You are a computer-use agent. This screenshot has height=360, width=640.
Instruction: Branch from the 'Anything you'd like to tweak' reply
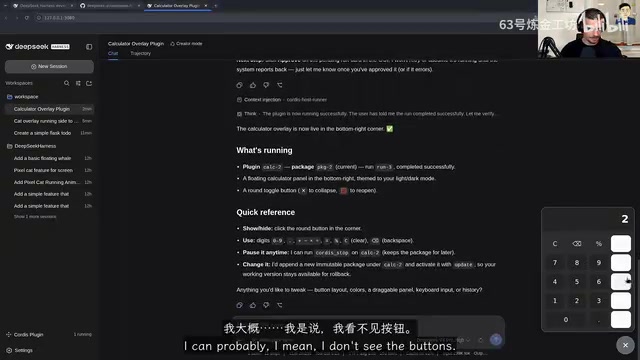280,305
